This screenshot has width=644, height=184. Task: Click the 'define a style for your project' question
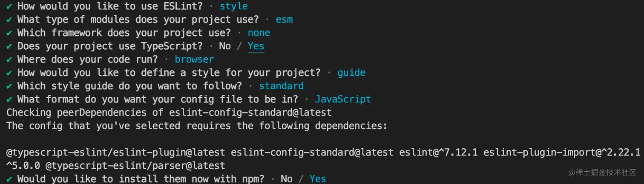pos(169,73)
